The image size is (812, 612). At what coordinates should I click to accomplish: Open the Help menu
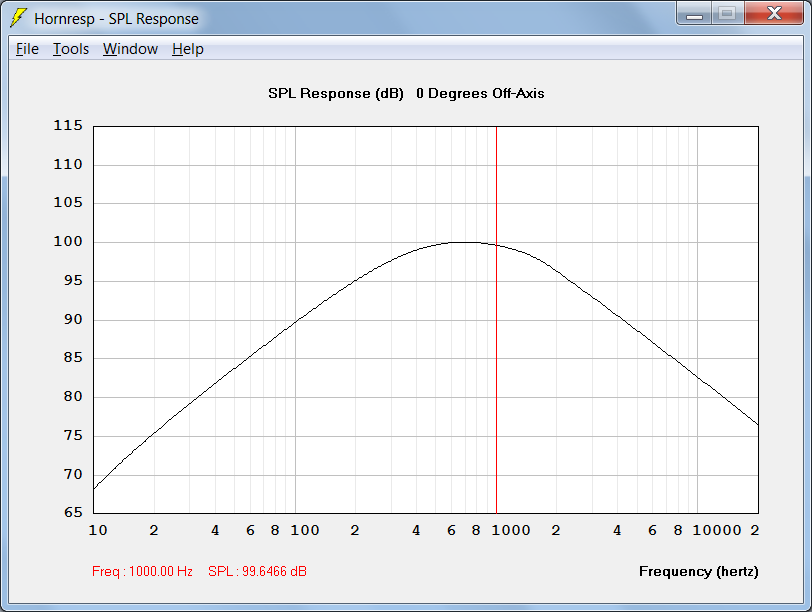pyautogui.click(x=188, y=49)
